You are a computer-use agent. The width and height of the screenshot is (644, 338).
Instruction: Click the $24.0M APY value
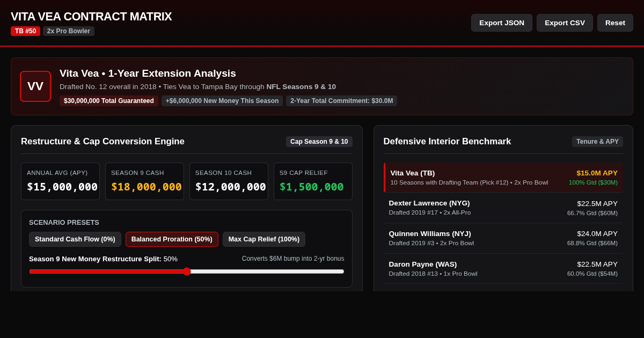(597, 234)
